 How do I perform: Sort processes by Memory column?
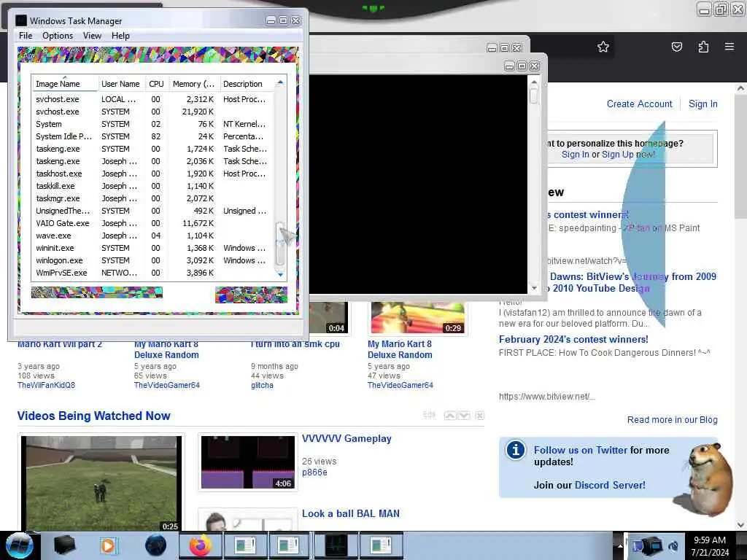[x=194, y=84]
